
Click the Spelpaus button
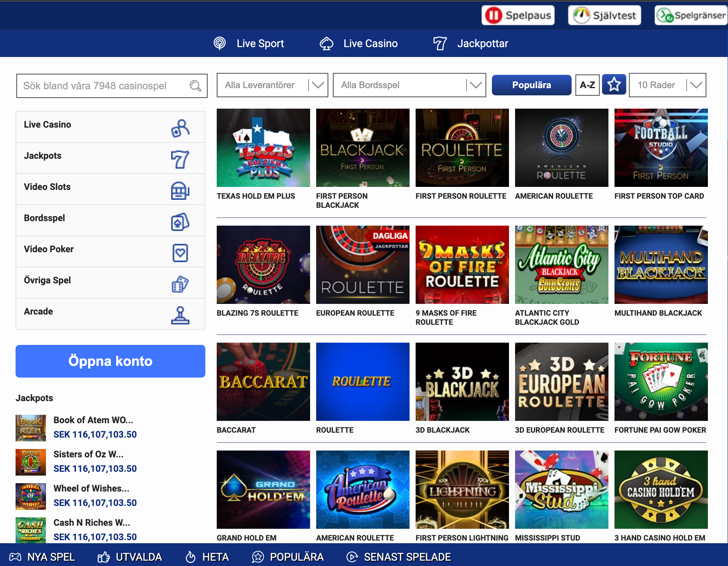[x=518, y=16]
